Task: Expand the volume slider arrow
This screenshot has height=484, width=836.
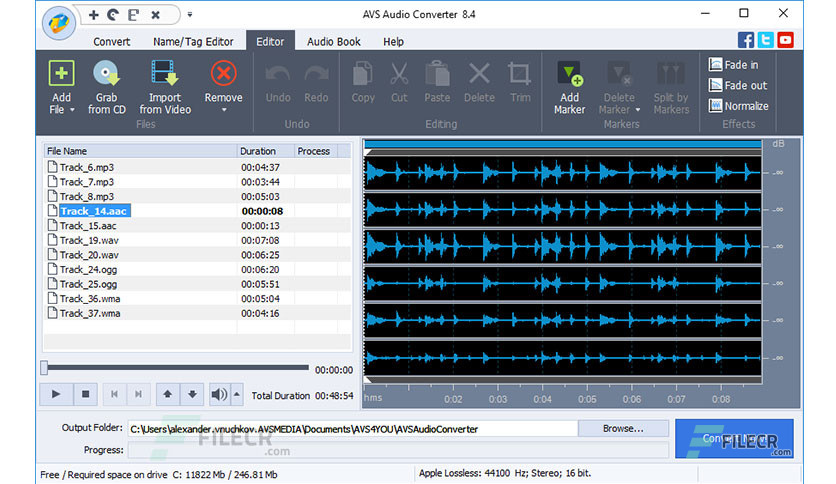Action: tap(237, 394)
